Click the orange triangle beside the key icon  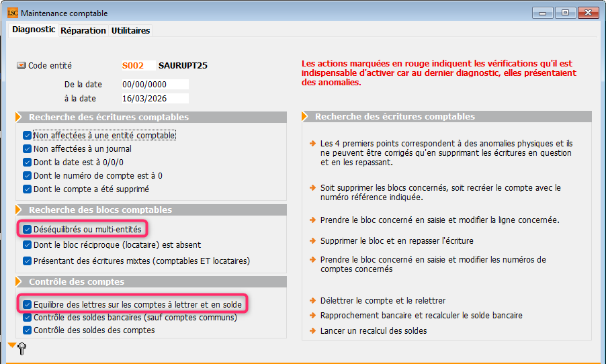pos(11,345)
